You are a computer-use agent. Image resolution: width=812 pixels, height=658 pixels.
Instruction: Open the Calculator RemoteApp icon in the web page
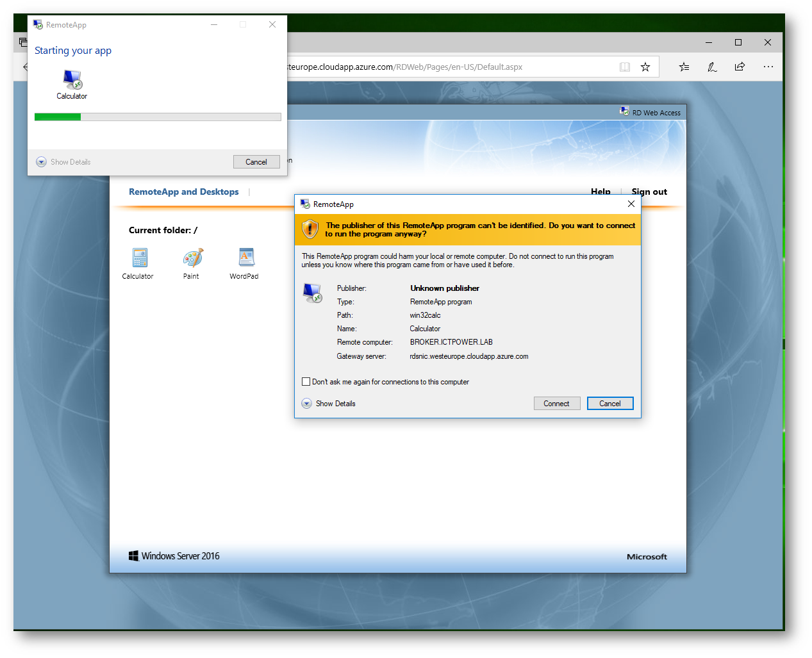(140, 258)
